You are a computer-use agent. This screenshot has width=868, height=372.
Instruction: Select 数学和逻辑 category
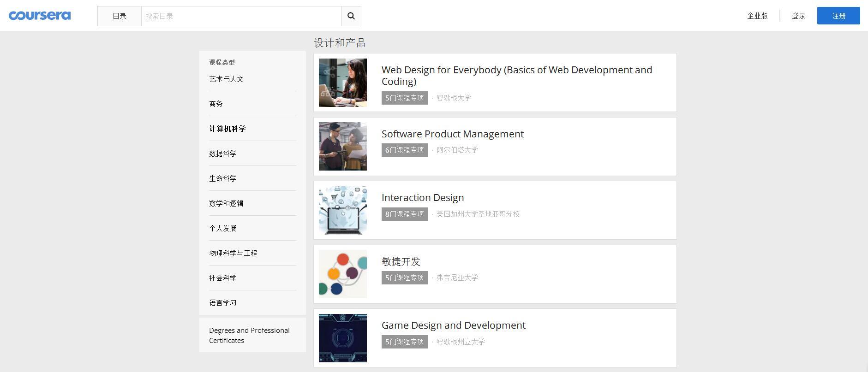pos(226,203)
